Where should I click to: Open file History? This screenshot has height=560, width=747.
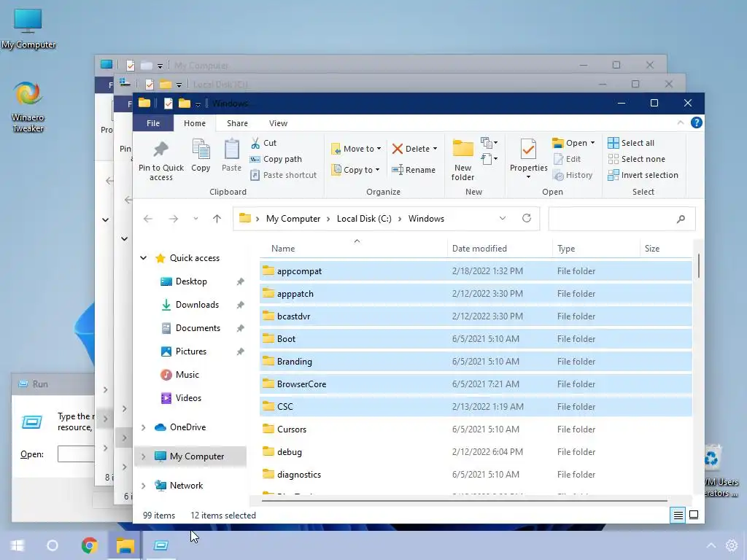(x=573, y=175)
